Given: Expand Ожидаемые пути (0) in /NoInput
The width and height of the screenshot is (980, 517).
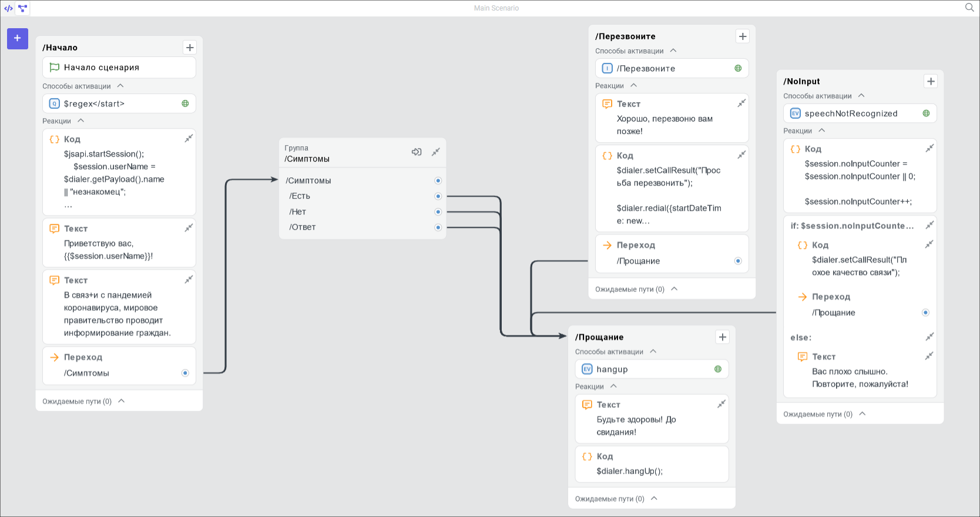Looking at the screenshot, I should pyautogui.click(x=862, y=414).
